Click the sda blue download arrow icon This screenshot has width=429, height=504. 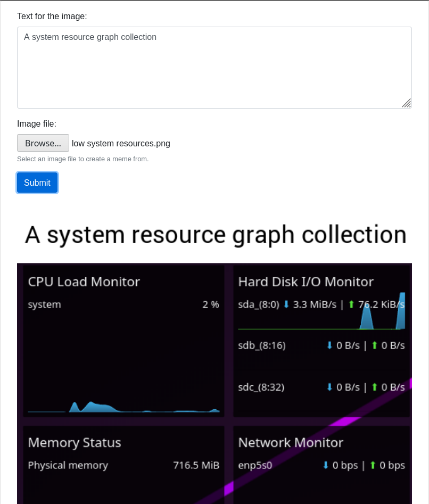[x=286, y=304]
